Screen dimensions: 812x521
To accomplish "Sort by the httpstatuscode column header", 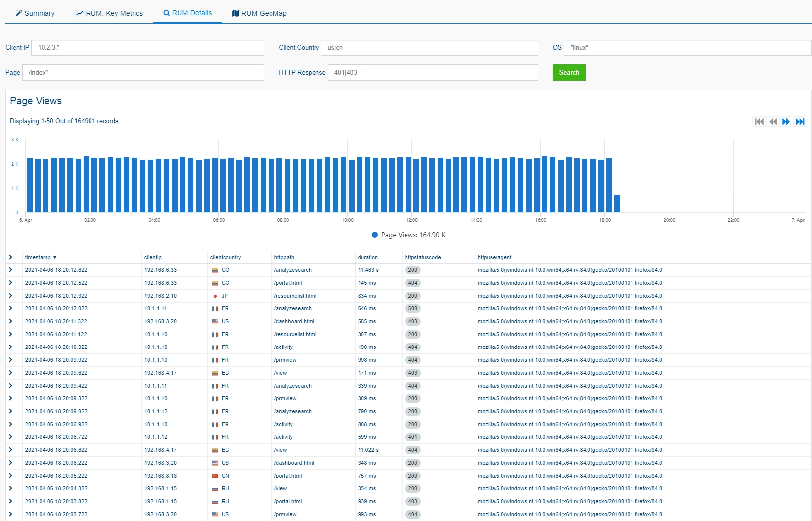I will [x=422, y=257].
